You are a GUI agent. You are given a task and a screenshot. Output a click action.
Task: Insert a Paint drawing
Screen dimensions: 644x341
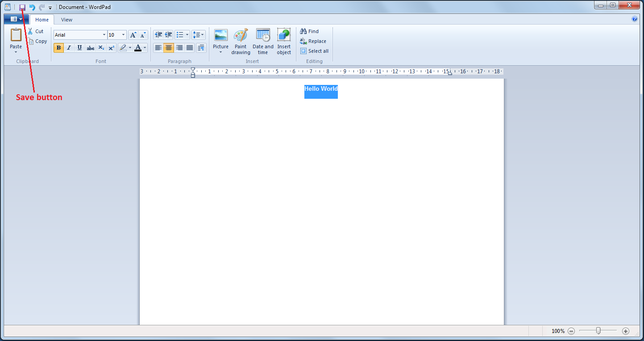tap(241, 41)
